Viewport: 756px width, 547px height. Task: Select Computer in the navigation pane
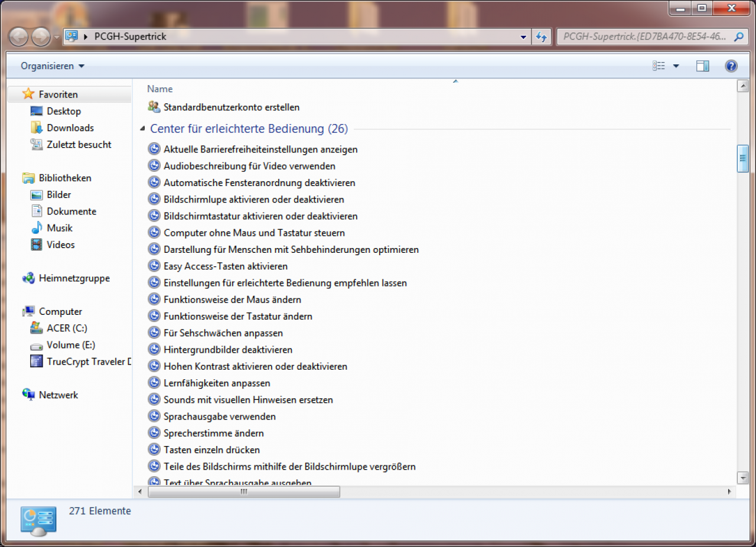[60, 311]
